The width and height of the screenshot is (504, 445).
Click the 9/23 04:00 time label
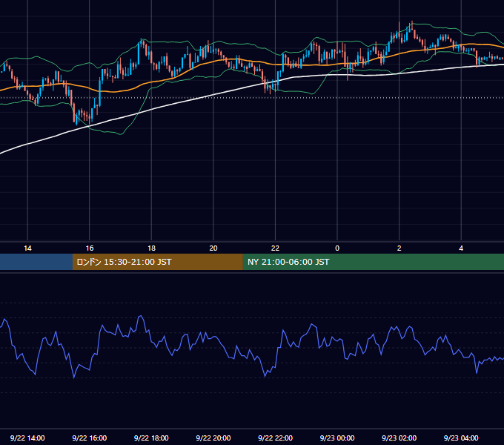pyautogui.click(x=461, y=438)
